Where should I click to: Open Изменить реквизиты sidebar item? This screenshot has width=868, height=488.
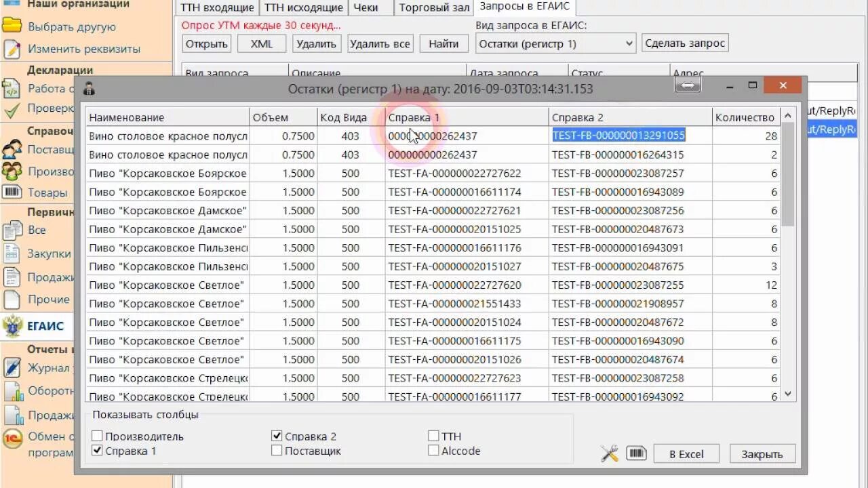[84, 49]
